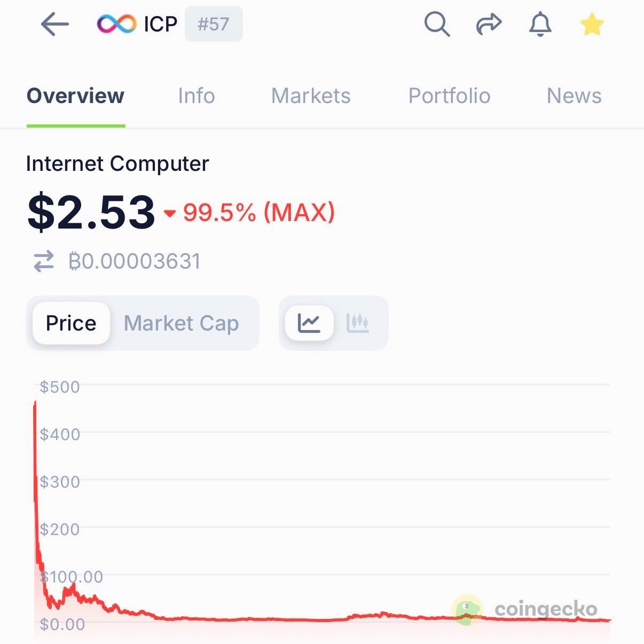Tap the share arrow icon
644x644 pixels.
489,25
